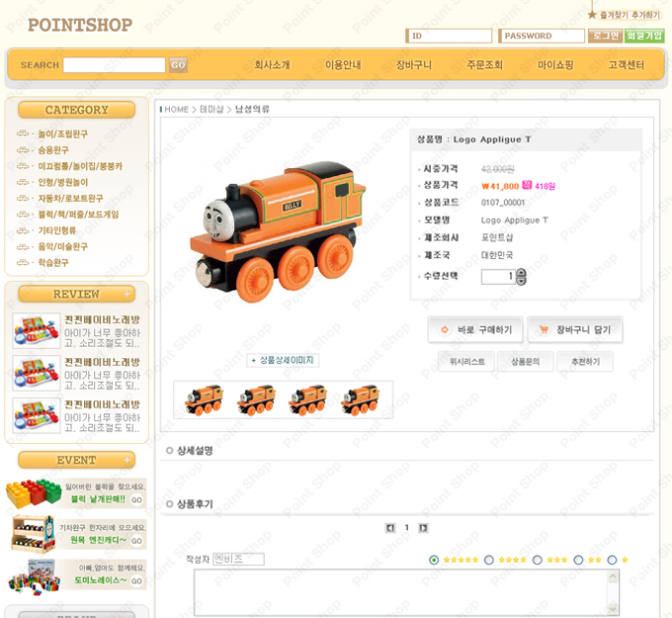Select first train thumbnail in gallery
Viewport: 672px width, 618px height.
204,399
